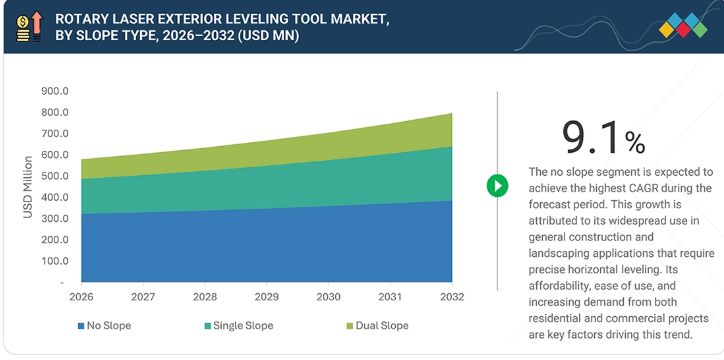Screen dimensions: 724x360
Task: Click the 900.0 y-axis label
Action: 54,91
